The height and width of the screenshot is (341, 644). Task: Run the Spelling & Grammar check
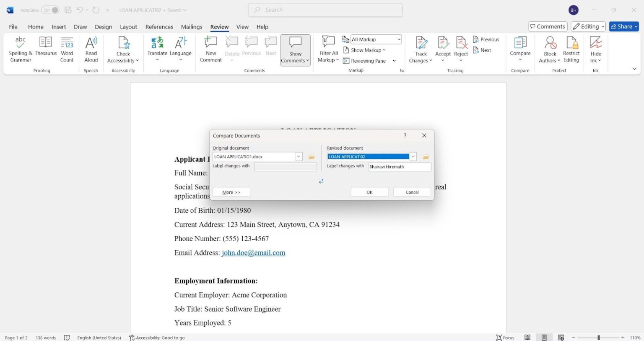(20, 49)
